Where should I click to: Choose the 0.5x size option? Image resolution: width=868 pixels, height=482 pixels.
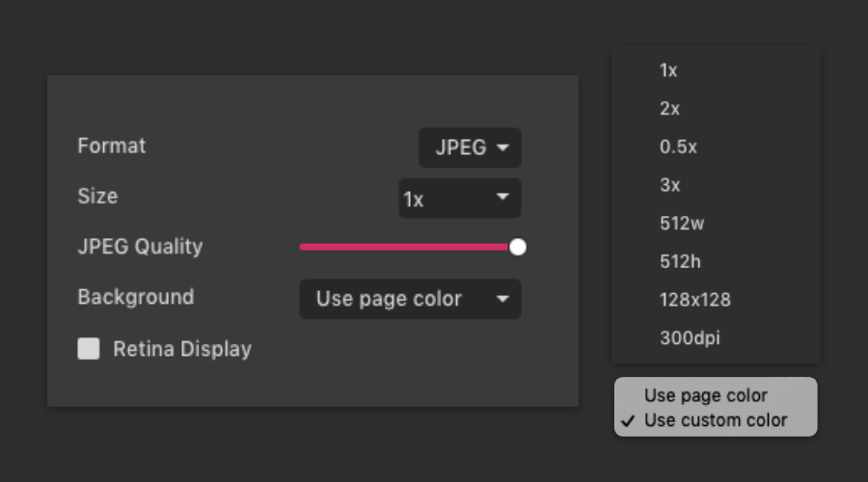(x=678, y=147)
